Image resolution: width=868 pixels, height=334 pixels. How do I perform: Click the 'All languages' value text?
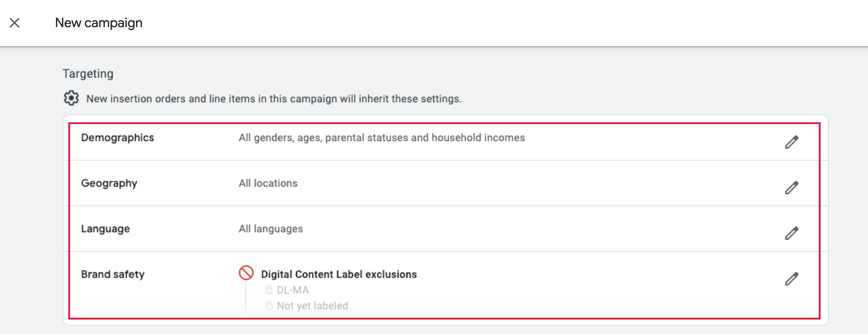coord(270,229)
